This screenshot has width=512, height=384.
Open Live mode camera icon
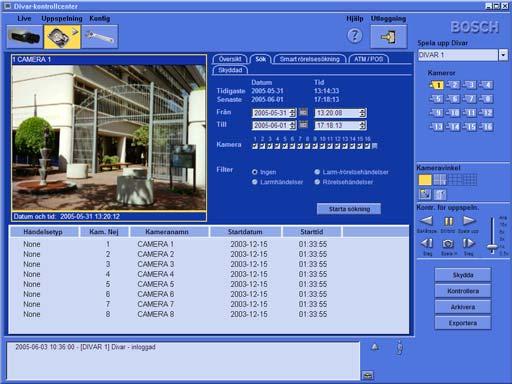pyautogui.click(x=25, y=36)
